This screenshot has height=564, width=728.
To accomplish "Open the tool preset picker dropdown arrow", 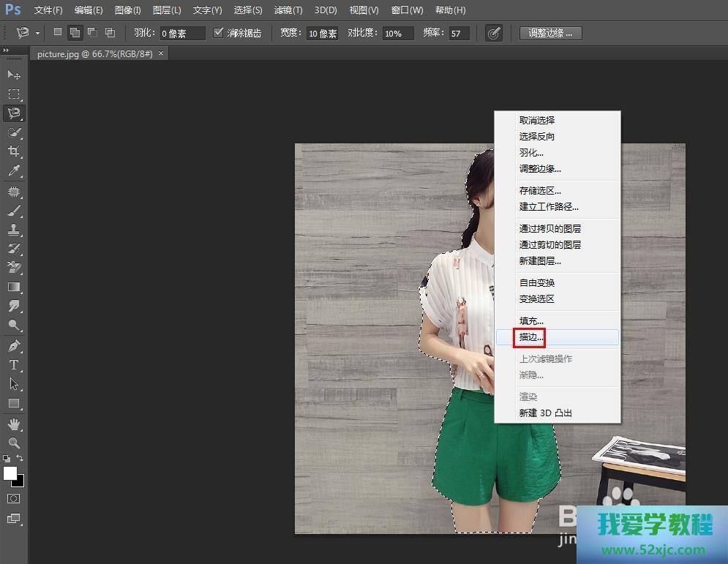I will [x=37, y=33].
